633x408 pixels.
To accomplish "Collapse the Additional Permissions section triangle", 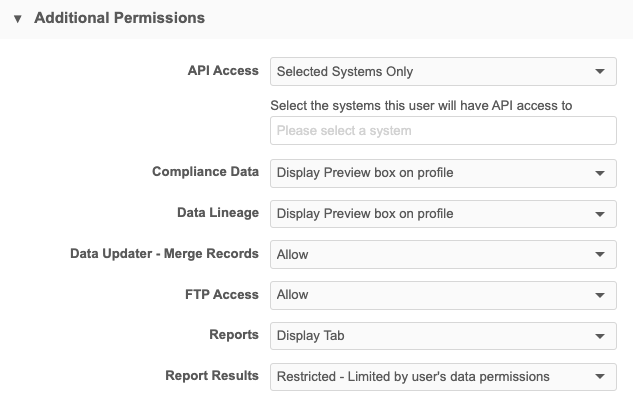I will 18,19.
